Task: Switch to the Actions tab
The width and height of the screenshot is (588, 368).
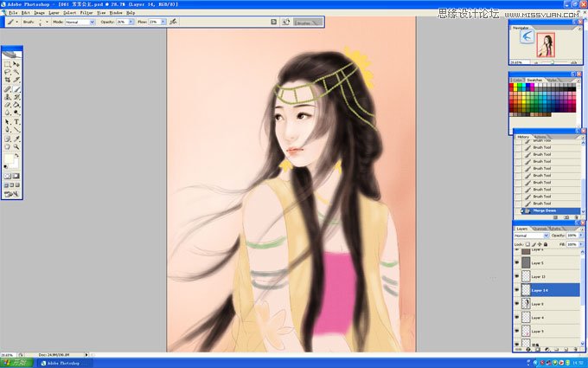Action: [540, 137]
